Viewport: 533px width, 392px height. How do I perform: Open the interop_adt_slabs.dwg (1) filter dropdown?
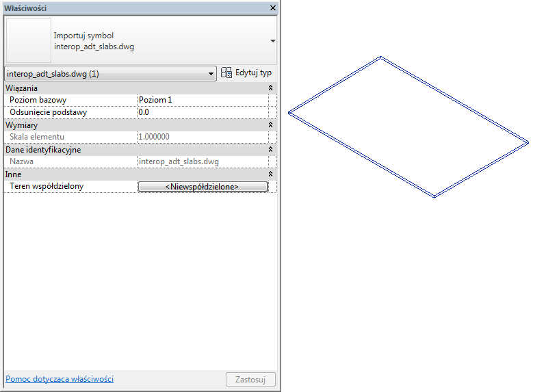pos(211,74)
